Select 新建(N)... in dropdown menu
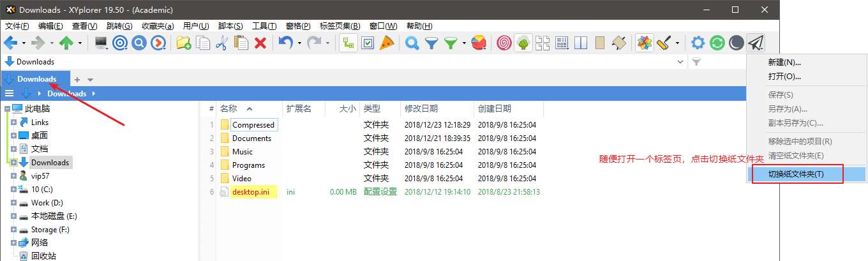The image size is (868, 261). 807,63
